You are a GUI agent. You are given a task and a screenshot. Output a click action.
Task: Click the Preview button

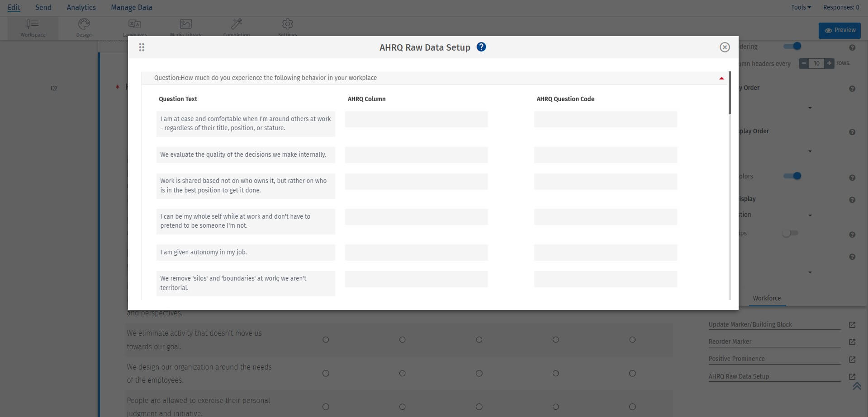pyautogui.click(x=839, y=30)
